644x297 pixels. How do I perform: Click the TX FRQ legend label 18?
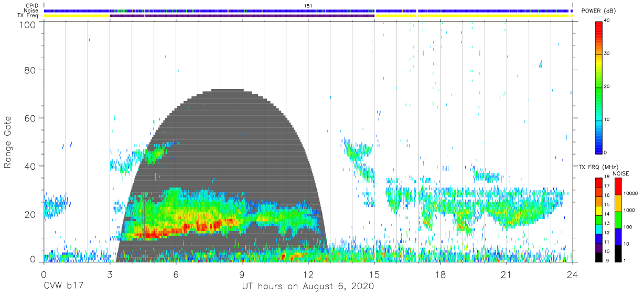point(607,177)
